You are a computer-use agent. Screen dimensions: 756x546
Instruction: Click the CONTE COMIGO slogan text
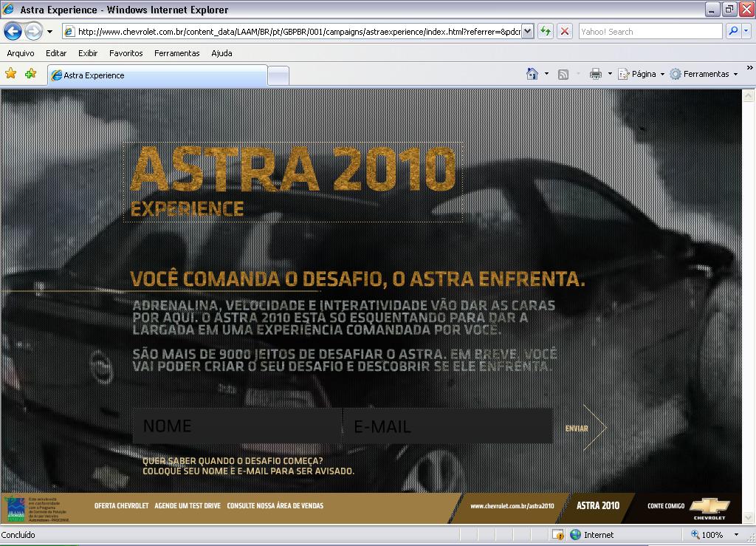[x=666, y=506]
